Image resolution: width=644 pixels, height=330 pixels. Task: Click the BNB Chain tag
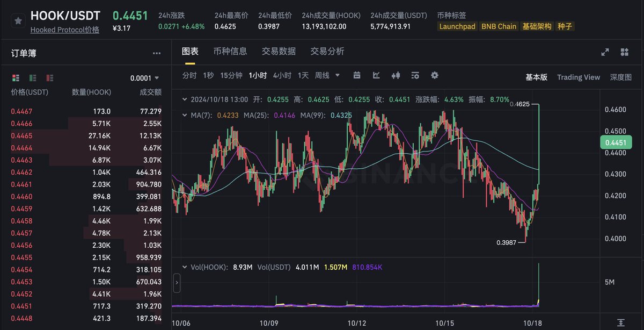(x=499, y=26)
